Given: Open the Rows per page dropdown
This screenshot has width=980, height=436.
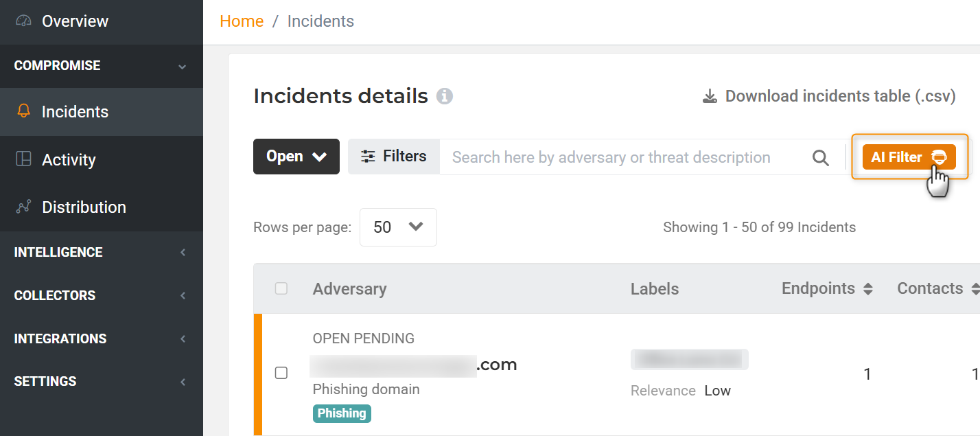Looking at the screenshot, I should pos(398,227).
